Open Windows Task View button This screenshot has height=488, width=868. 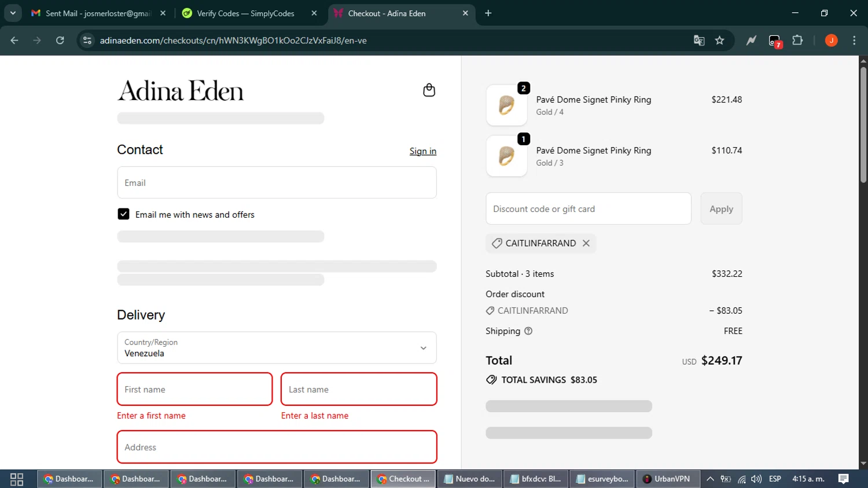click(x=17, y=479)
